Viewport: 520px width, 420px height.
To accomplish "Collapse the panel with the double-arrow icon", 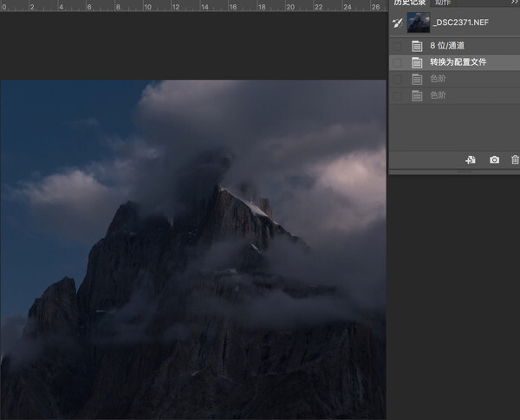I will [x=512, y=3].
